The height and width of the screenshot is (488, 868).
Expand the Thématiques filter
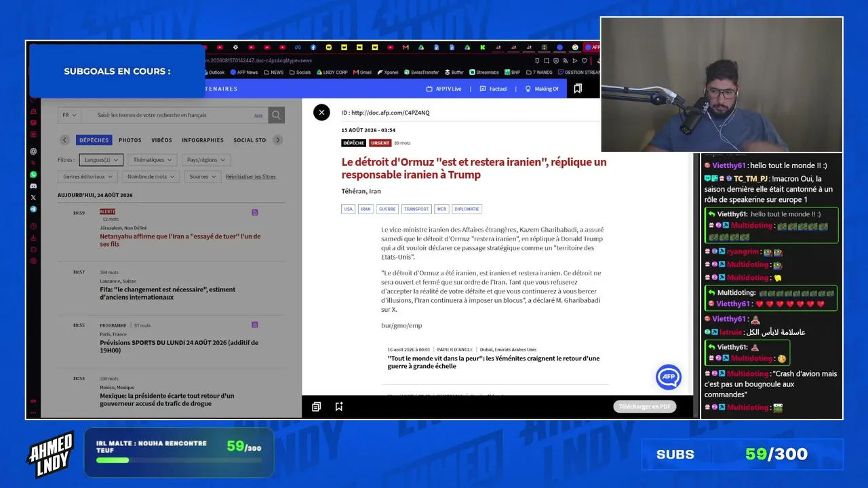153,160
